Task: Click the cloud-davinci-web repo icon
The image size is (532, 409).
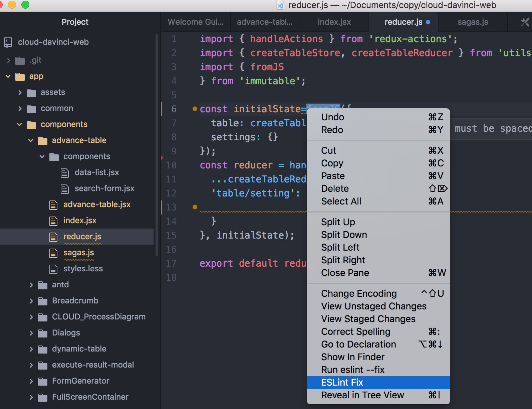Action: [8, 42]
